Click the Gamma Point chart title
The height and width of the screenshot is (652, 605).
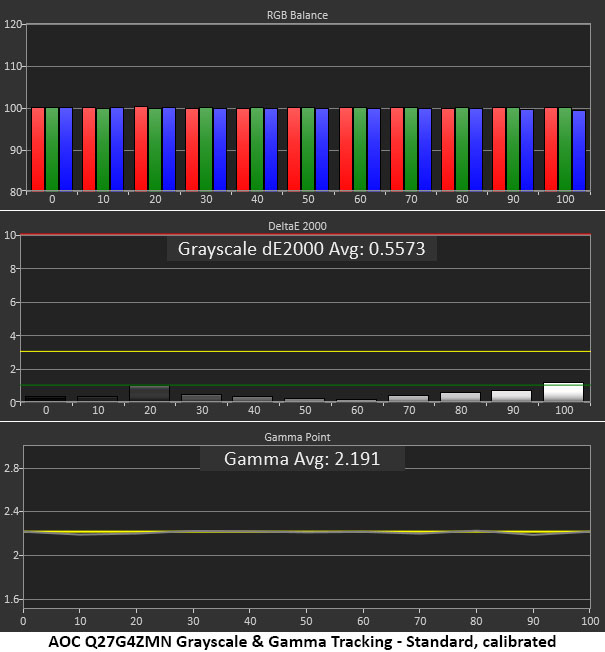click(297, 437)
